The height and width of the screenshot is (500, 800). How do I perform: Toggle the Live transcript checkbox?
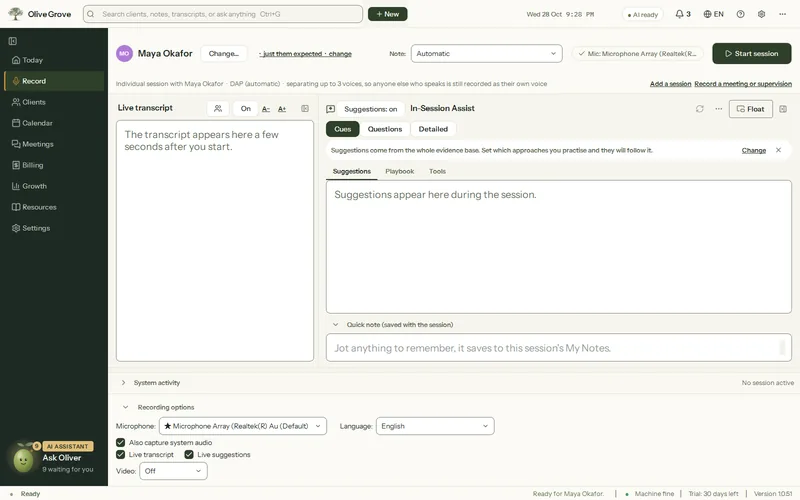pyautogui.click(x=120, y=455)
